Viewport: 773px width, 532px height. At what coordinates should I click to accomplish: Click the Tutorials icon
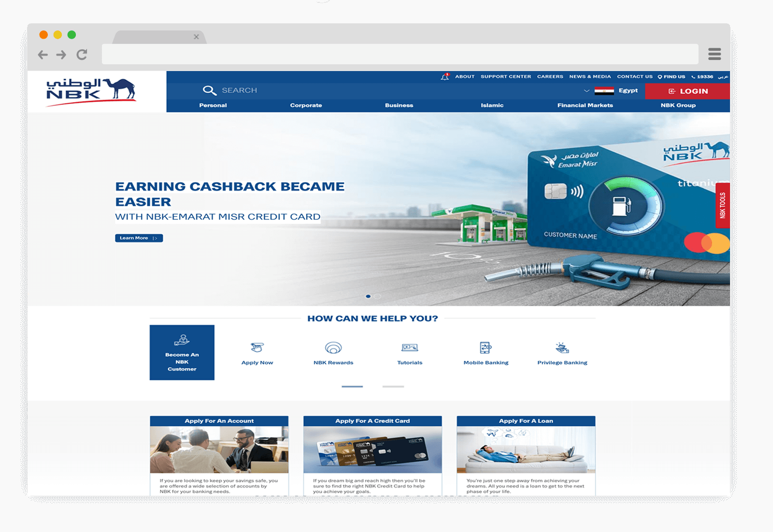pos(410,347)
